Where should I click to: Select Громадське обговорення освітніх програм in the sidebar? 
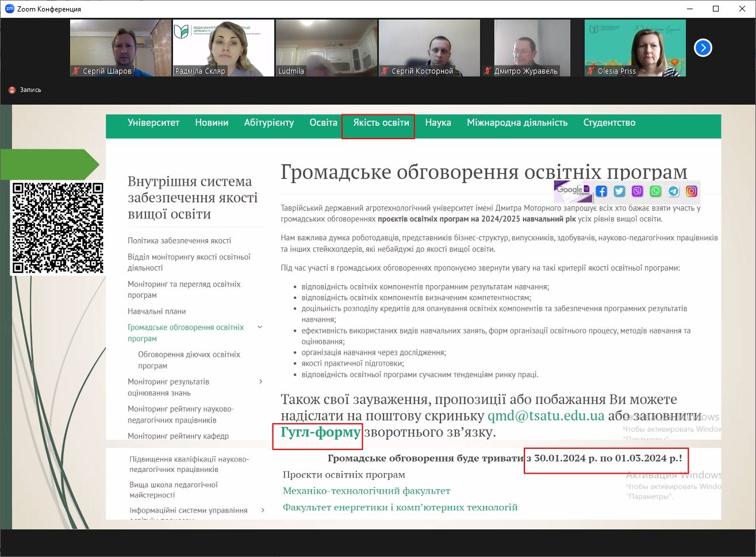[186, 333]
